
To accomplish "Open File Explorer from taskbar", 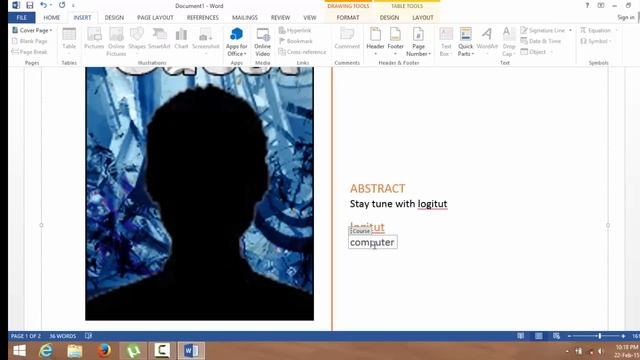I will pyautogui.click(x=75, y=351).
